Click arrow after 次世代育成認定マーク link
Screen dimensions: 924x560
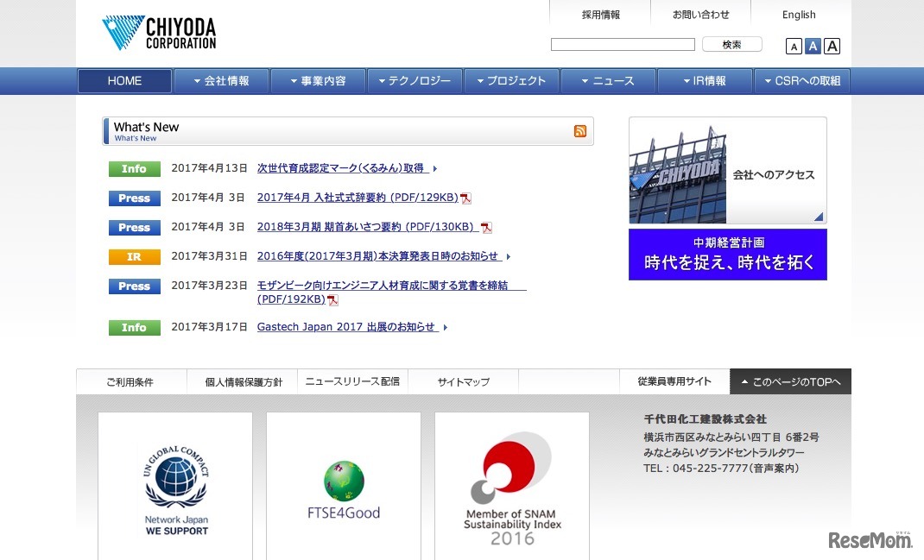[435, 169]
